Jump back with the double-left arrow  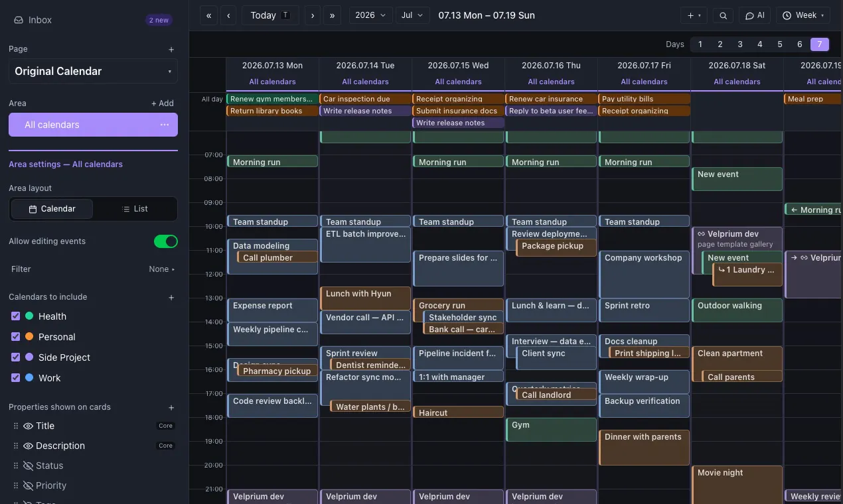(x=208, y=15)
